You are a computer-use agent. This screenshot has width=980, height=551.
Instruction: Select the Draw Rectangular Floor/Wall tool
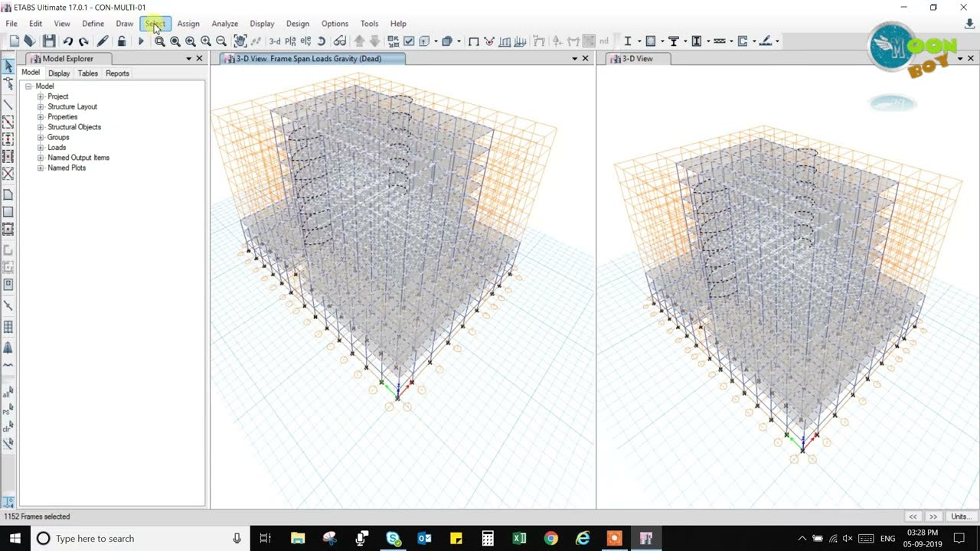click(x=8, y=212)
